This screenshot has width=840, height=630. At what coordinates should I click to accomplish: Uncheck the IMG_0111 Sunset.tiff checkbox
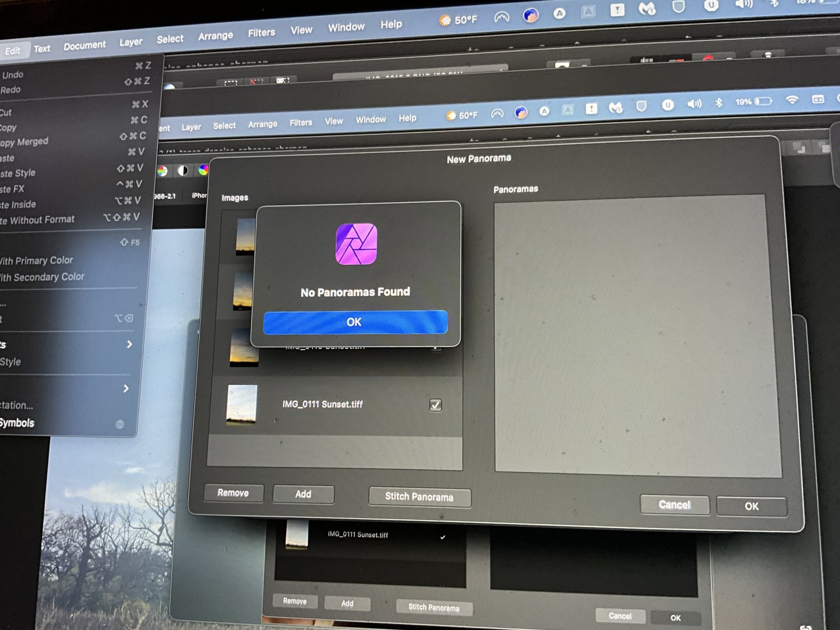pyautogui.click(x=436, y=405)
